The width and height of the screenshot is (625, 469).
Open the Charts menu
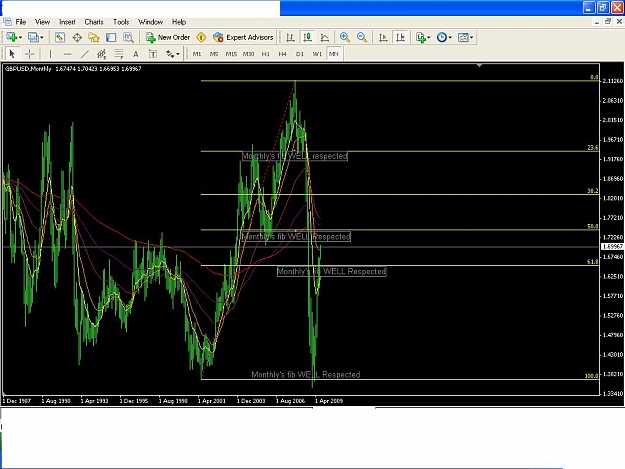point(94,22)
